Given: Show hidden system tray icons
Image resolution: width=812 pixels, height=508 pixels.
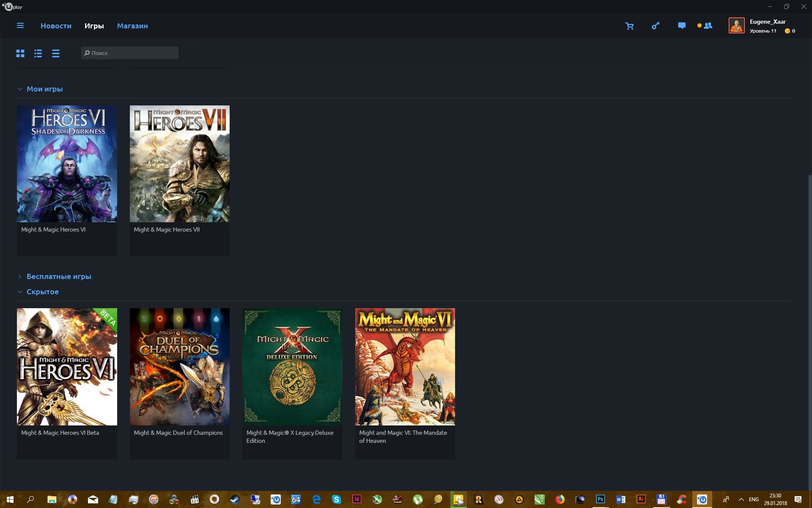Looking at the screenshot, I should tap(741, 500).
